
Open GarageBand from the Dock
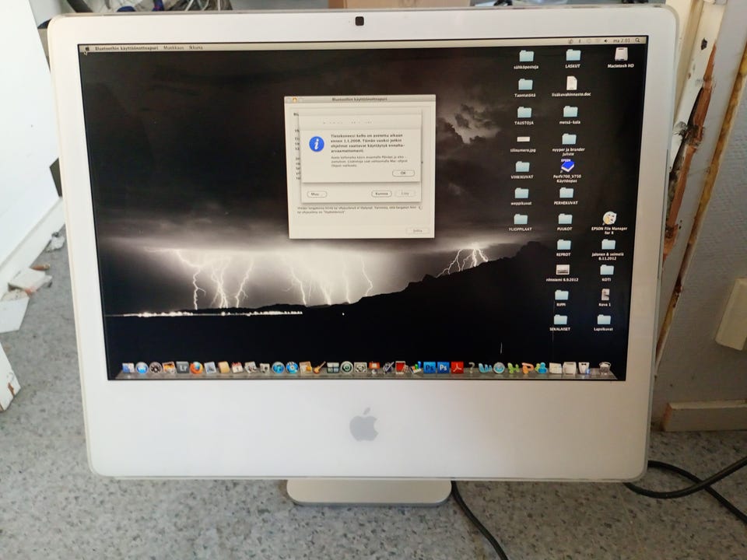pyautogui.click(x=319, y=368)
